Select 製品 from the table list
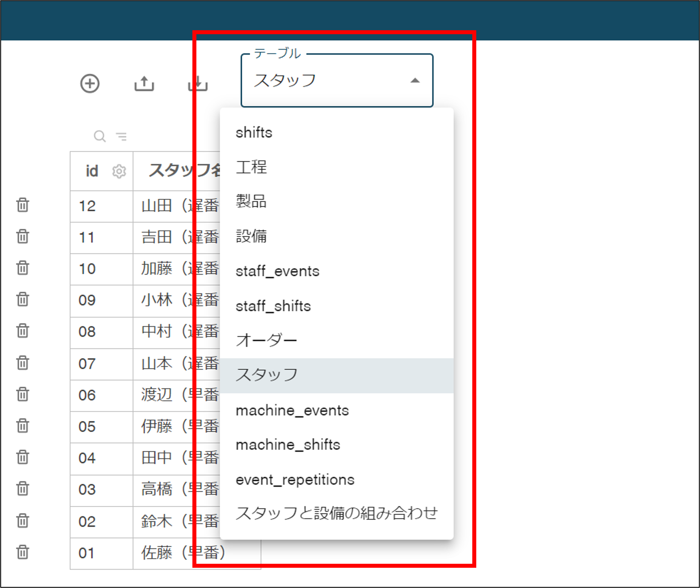Screen dimensions: 700x588 pos(337,202)
